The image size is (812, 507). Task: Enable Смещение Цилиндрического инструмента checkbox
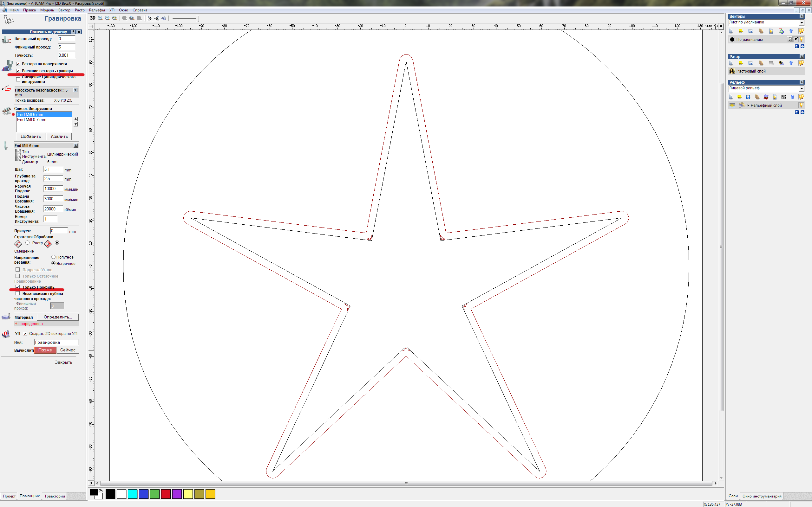coord(18,80)
